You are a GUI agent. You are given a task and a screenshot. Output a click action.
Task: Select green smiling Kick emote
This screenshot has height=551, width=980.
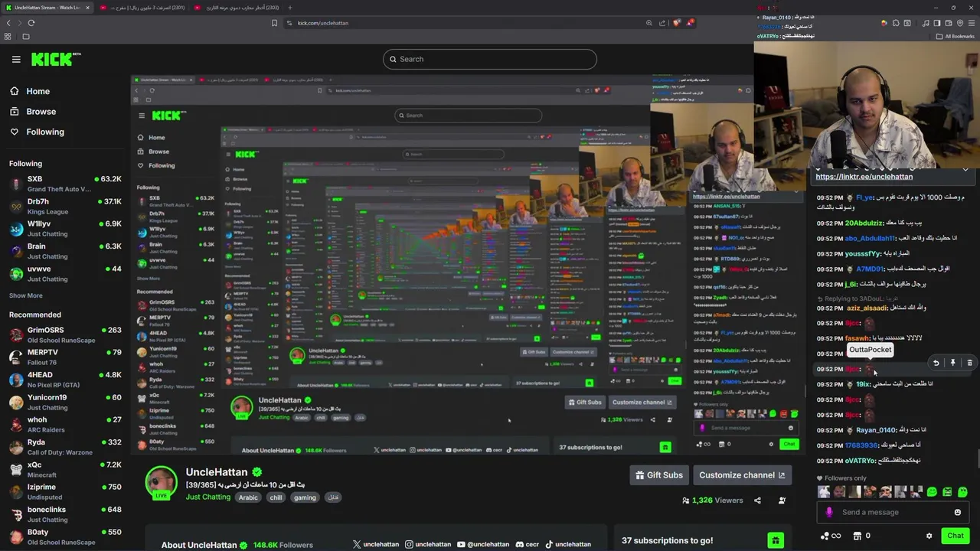pos(932,492)
